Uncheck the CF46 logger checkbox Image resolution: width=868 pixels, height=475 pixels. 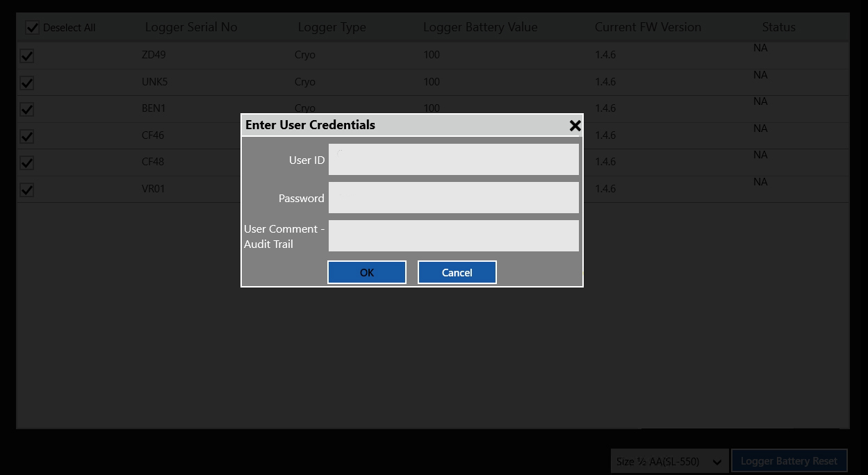pos(27,137)
